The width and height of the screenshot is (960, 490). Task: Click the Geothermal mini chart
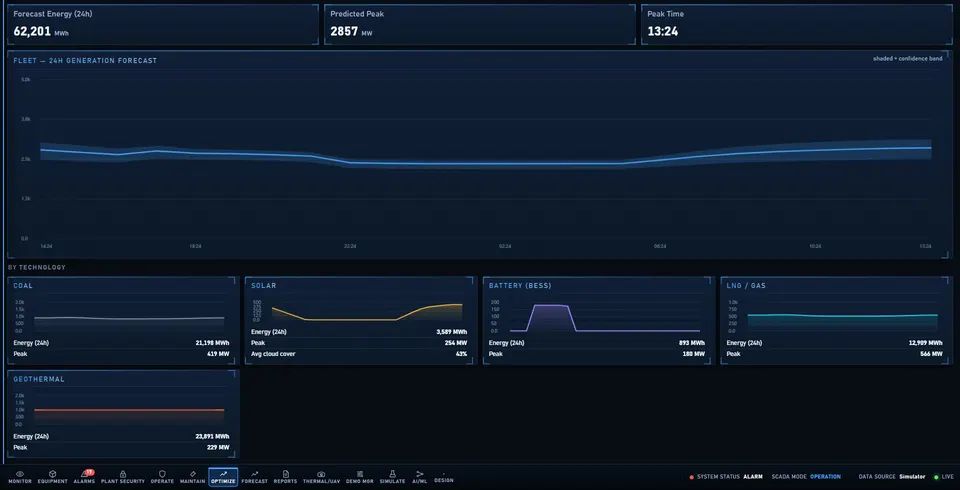pos(129,410)
